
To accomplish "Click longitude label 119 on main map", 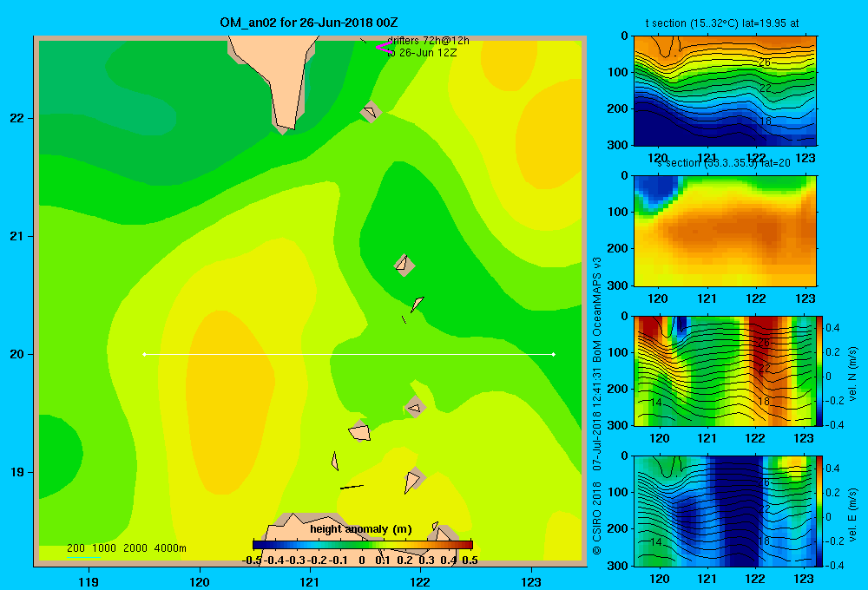I will [x=89, y=581].
